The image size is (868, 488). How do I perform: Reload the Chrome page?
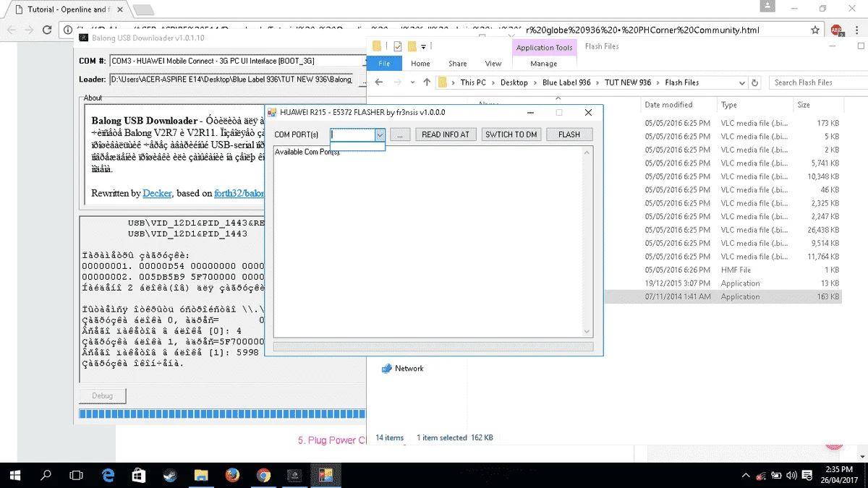tap(48, 30)
